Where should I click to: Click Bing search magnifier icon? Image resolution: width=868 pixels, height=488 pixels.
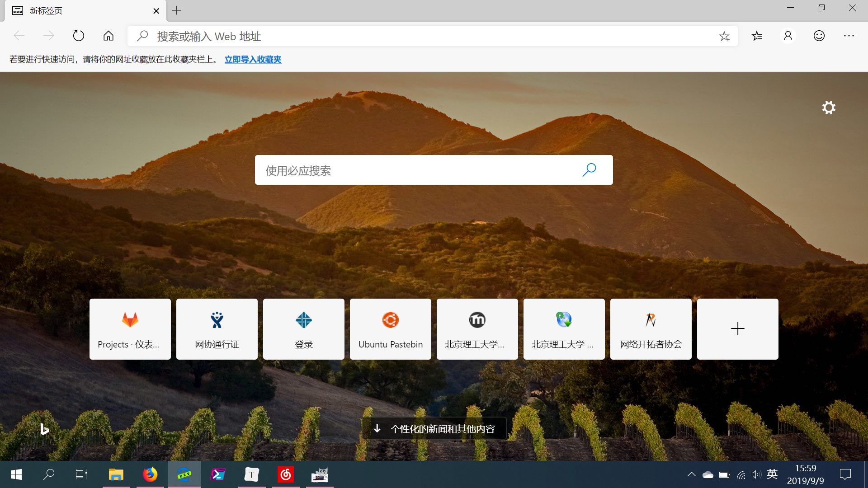point(589,170)
